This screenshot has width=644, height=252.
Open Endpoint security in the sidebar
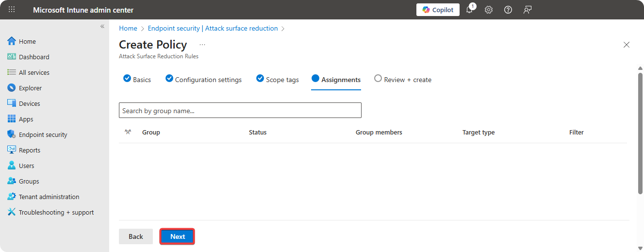click(x=43, y=134)
